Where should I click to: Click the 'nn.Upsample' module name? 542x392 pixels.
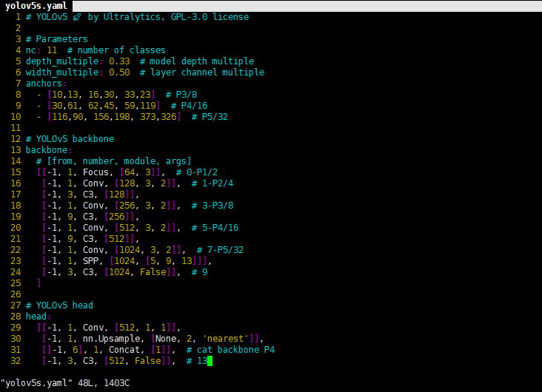111,339
